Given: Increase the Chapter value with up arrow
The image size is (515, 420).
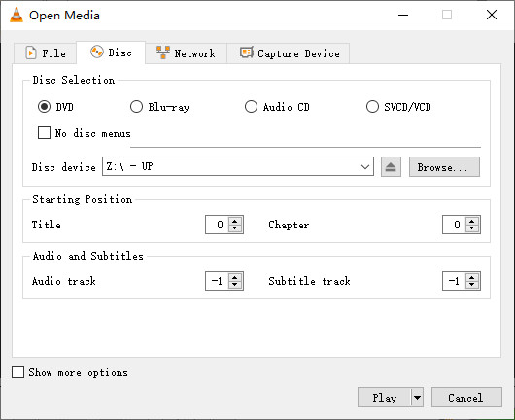Looking at the screenshot, I should (472, 221).
